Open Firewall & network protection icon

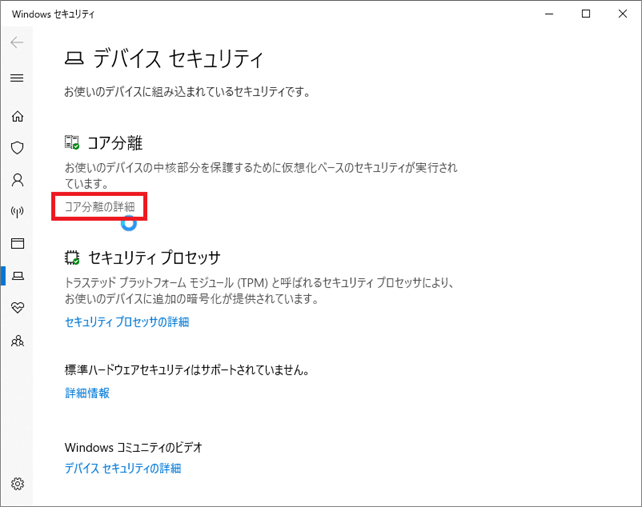[x=16, y=212]
